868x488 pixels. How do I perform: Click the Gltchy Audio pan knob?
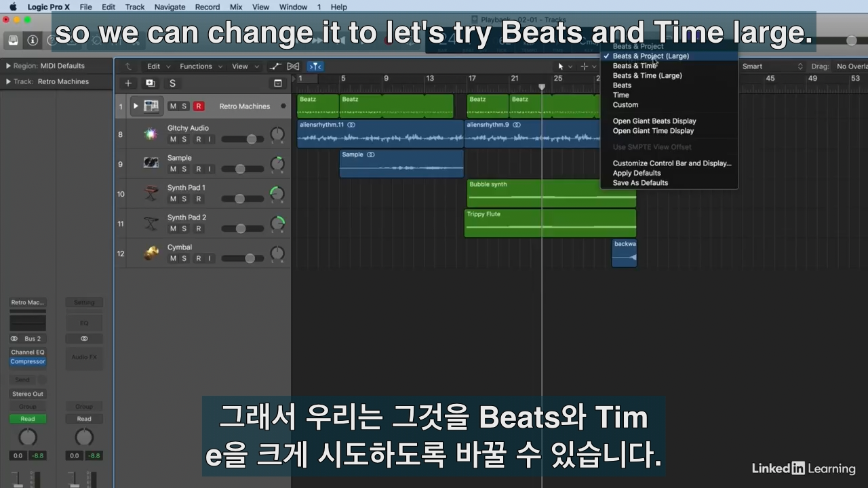(x=277, y=134)
